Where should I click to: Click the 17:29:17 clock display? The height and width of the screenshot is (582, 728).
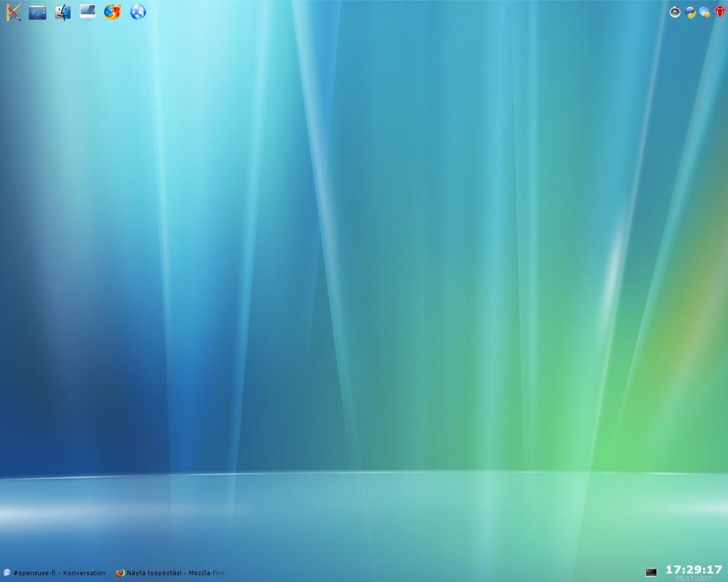[x=693, y=569]
